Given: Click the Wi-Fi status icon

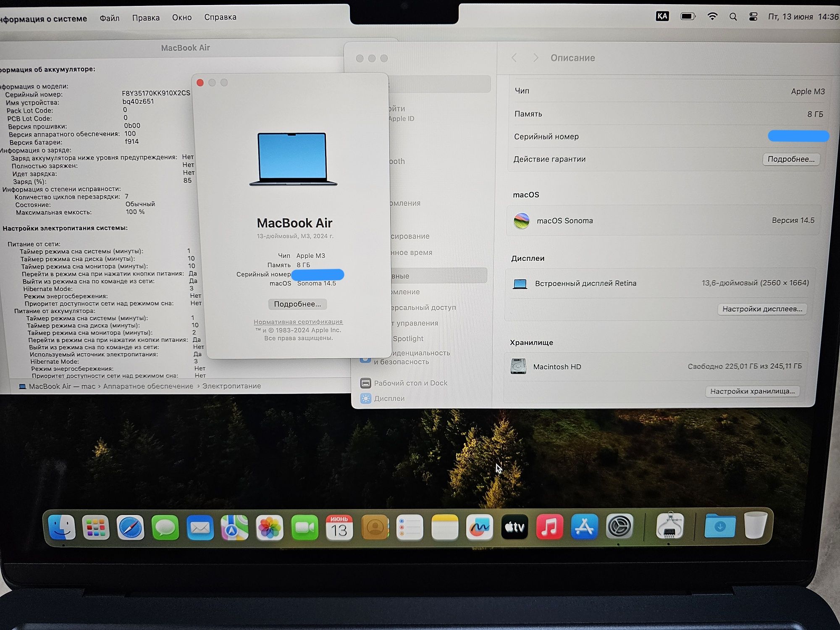Looking at the screenshot, I should (712, 16).
